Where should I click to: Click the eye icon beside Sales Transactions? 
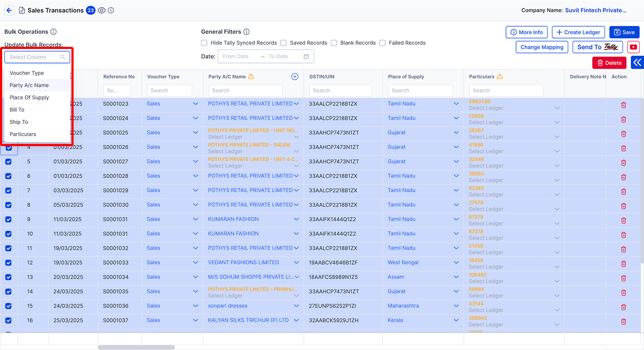102,10
